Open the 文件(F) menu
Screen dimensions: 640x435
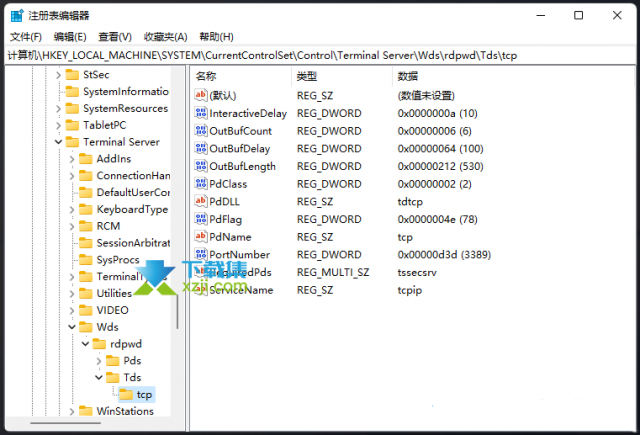click(26, 37)
